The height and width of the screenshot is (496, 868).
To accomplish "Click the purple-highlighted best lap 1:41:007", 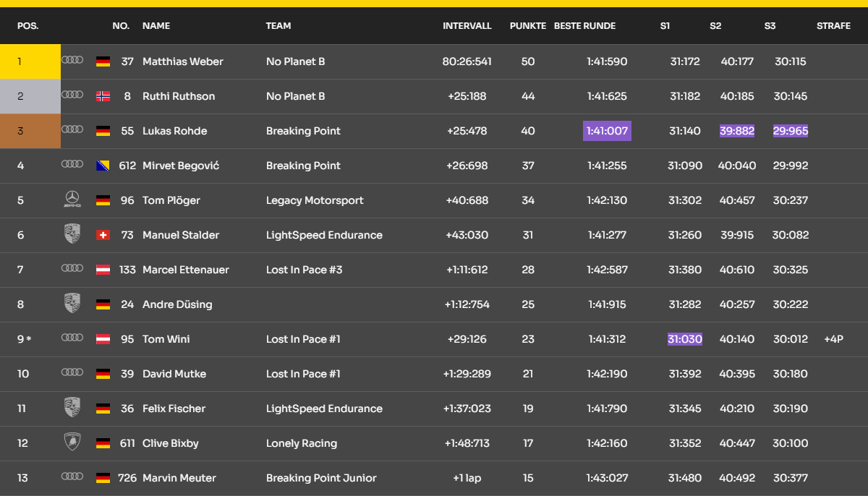I will click(607, 131).
